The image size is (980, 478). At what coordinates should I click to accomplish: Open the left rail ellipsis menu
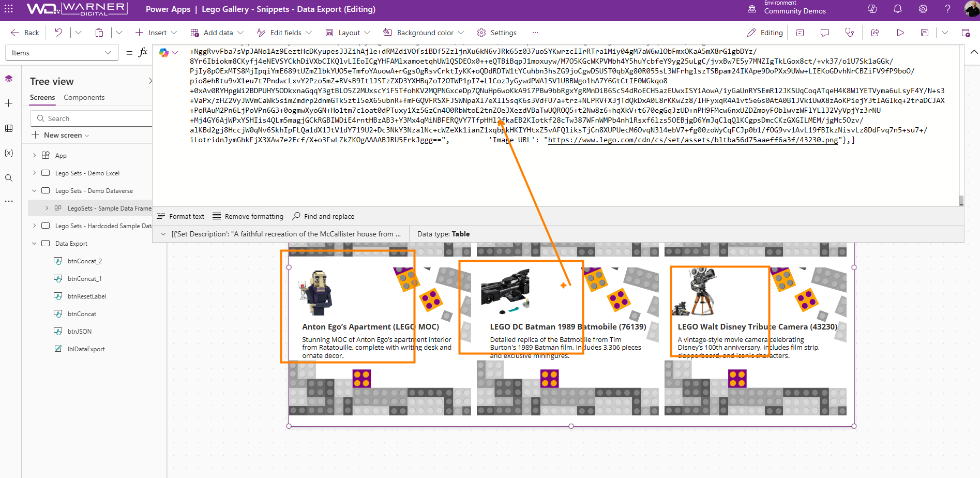(9, 201)
